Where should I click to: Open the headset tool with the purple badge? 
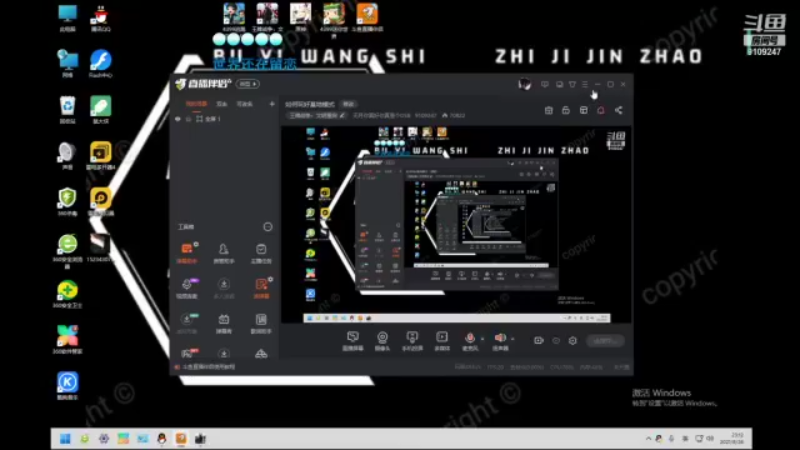click(187, 288)
